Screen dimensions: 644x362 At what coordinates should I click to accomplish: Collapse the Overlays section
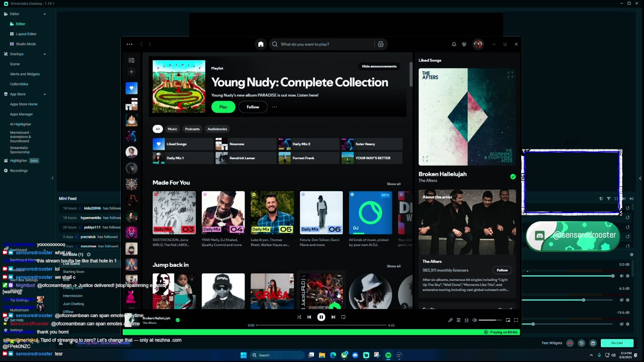[44, 54]
